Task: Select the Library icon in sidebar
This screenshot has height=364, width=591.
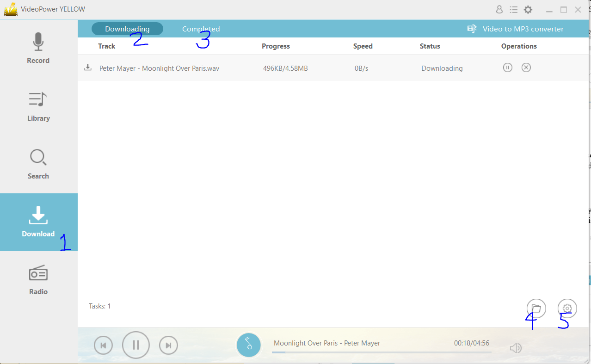Action: point(38,105)
